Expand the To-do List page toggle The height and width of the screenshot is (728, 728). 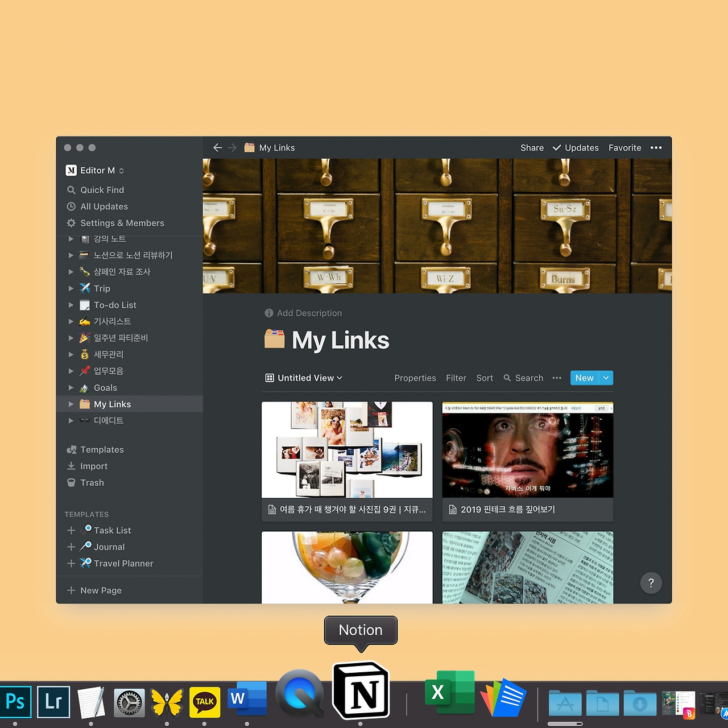tap(71, 305)
